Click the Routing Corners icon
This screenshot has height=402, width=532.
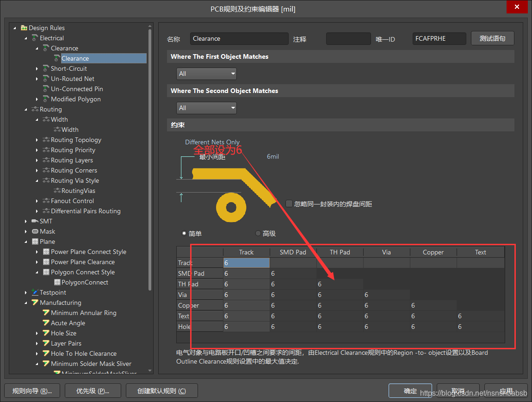[x=46, y=170]
